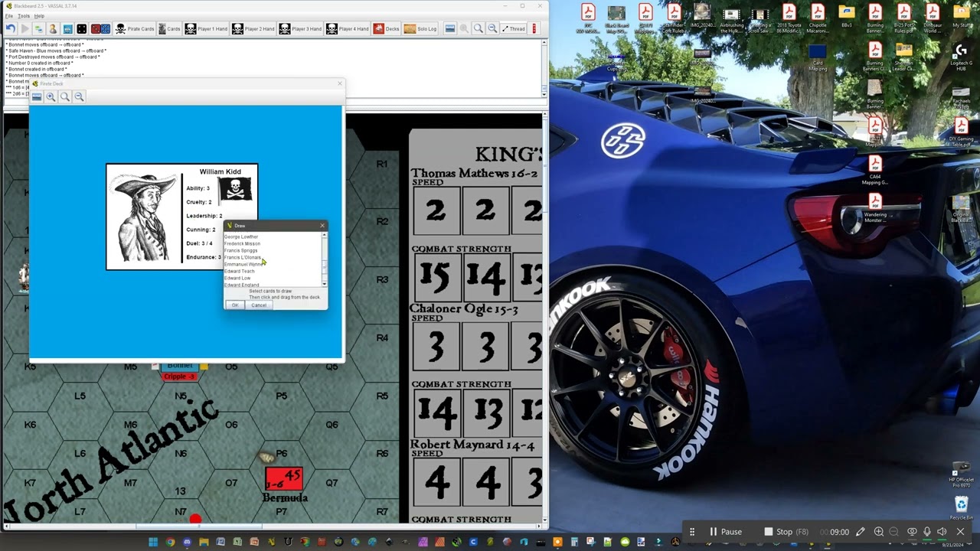This screenshot has width=980, height=551.
Task: Click the zoom in magnifier in main toolbar
Action: point(464,29)
